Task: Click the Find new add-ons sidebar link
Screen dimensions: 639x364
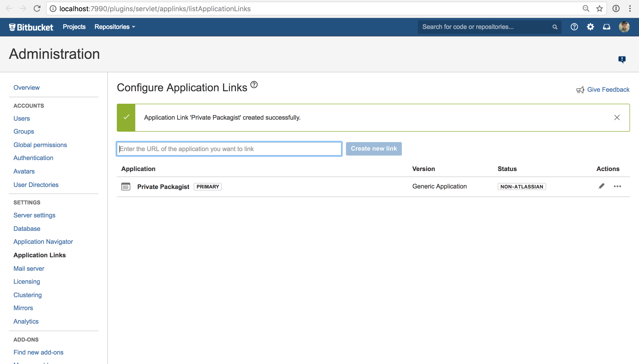Action: [x=38, y=352]
